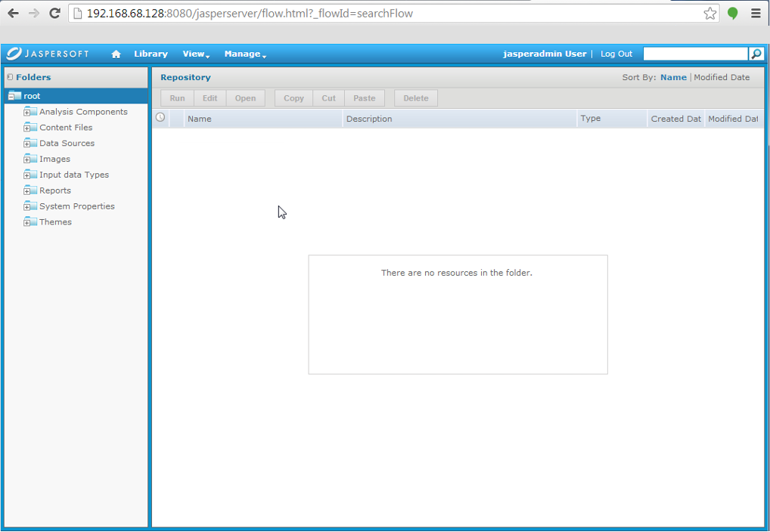Viewport: 770px width, 532px height.
Task: Click the Folders panel title
Action: (x=33, y=77)
